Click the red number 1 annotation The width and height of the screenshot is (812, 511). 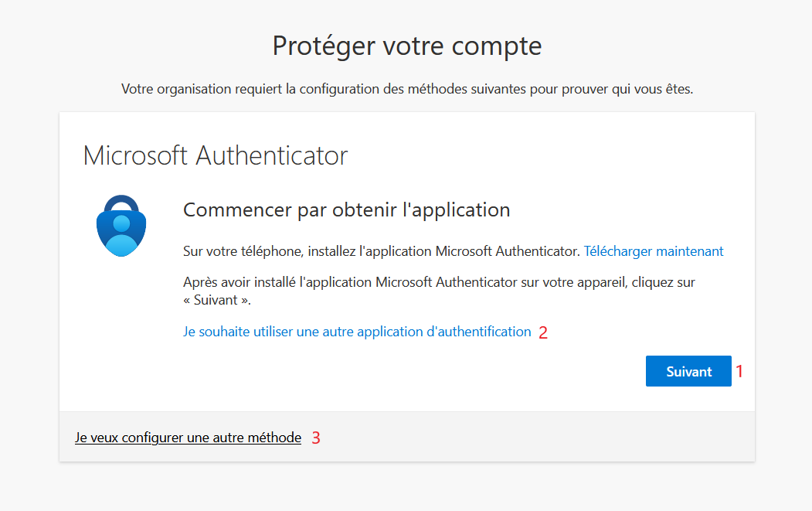pos(739,371)
